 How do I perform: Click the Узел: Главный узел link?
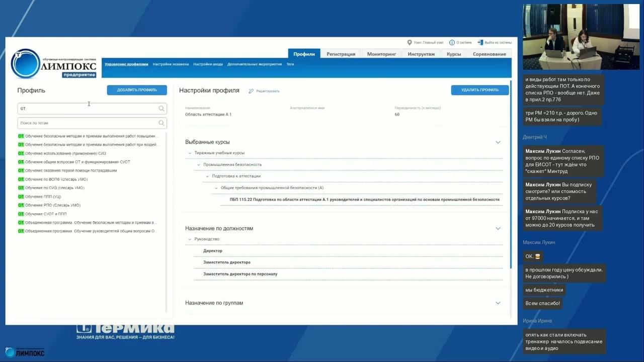coord(429,43)
